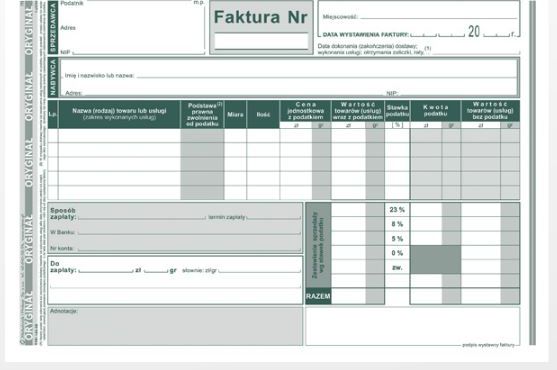Click the Miejscowość line

pyautogui.click(x=438, y=16)
